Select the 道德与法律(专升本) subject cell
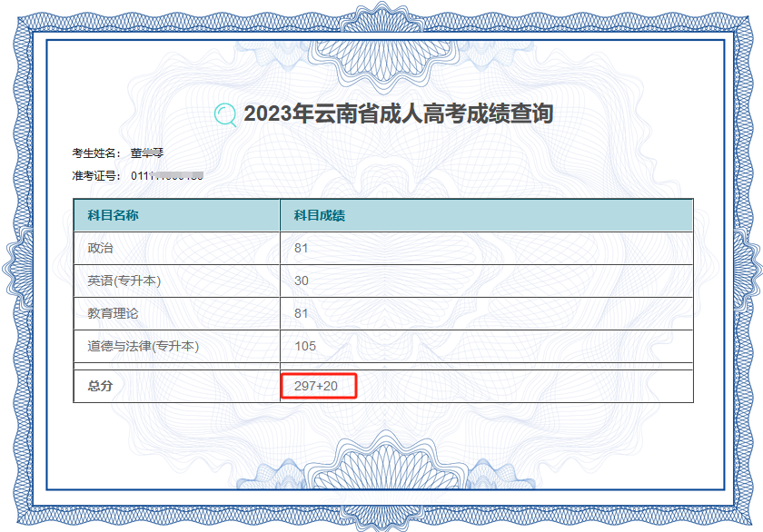 click(x=143, y=346)
